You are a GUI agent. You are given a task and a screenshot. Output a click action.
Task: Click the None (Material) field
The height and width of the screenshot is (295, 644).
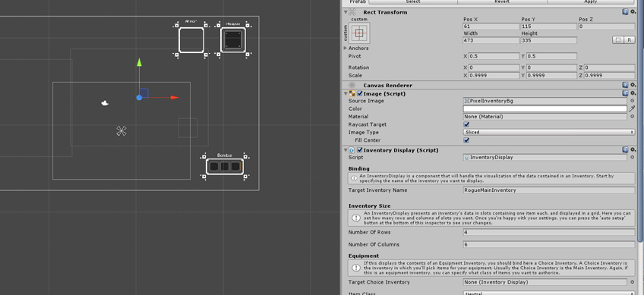545,117
